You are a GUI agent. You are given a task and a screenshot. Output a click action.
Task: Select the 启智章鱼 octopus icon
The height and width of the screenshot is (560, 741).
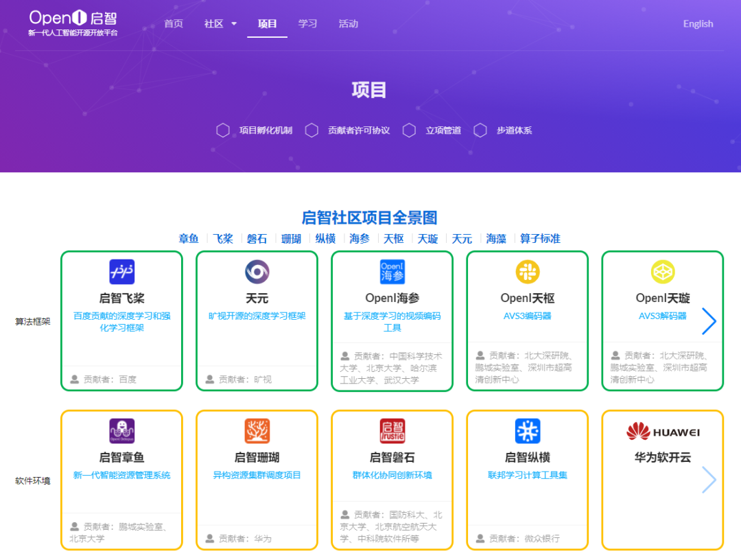[121, 432]
